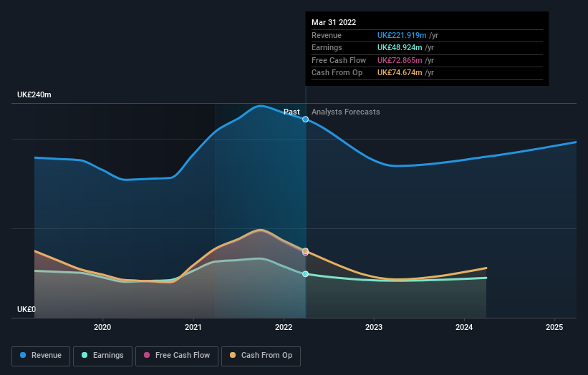Click the Free Cash Flow label in tooltip

(x=339, y=60)
